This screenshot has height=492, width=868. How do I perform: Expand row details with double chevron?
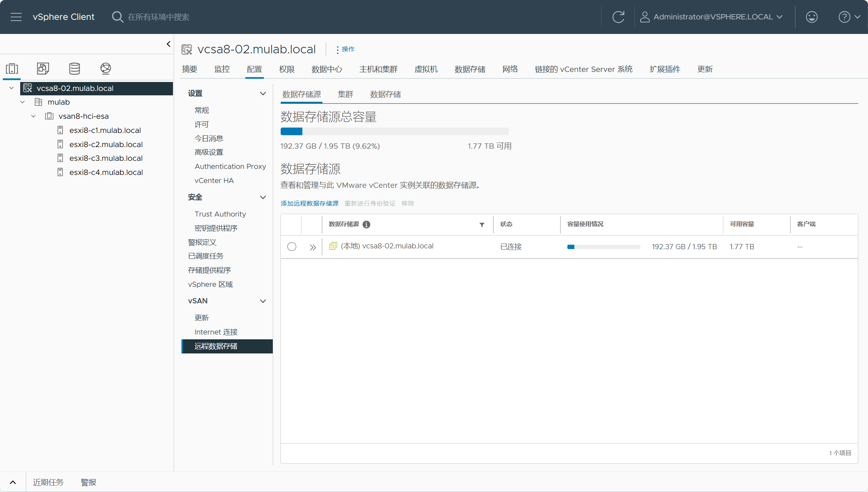click(x=312, y=247)
